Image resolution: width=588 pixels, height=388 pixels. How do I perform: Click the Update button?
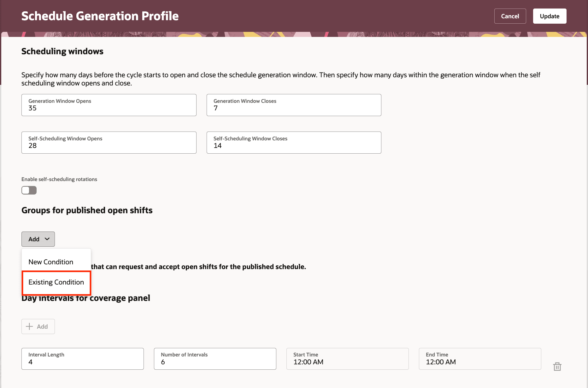click(550, 16)
